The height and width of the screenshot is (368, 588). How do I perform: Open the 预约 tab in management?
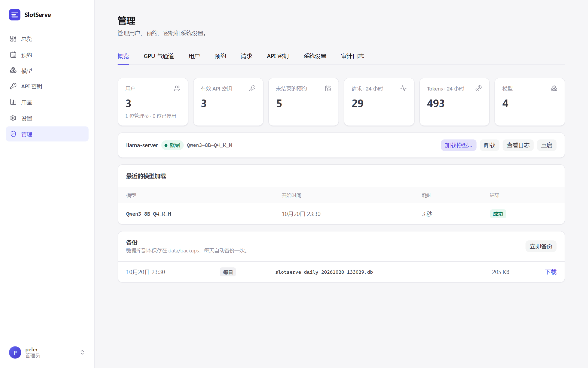(220, 56)
